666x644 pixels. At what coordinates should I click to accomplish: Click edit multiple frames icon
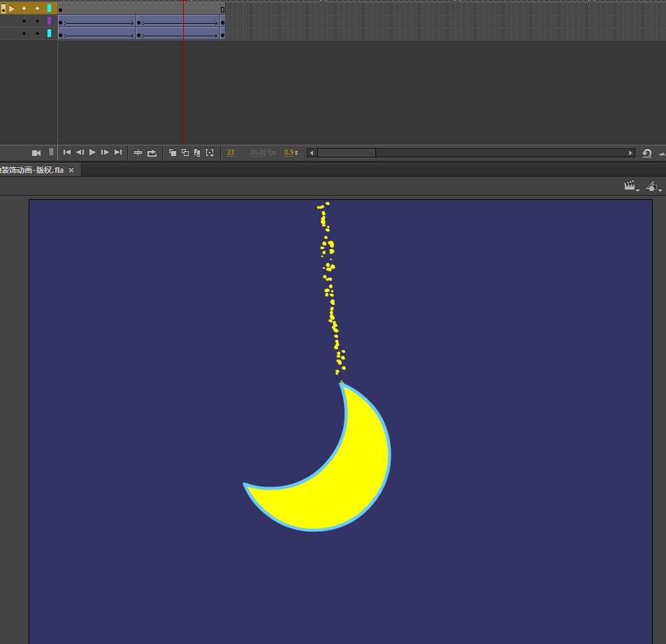tap(197, 152)
